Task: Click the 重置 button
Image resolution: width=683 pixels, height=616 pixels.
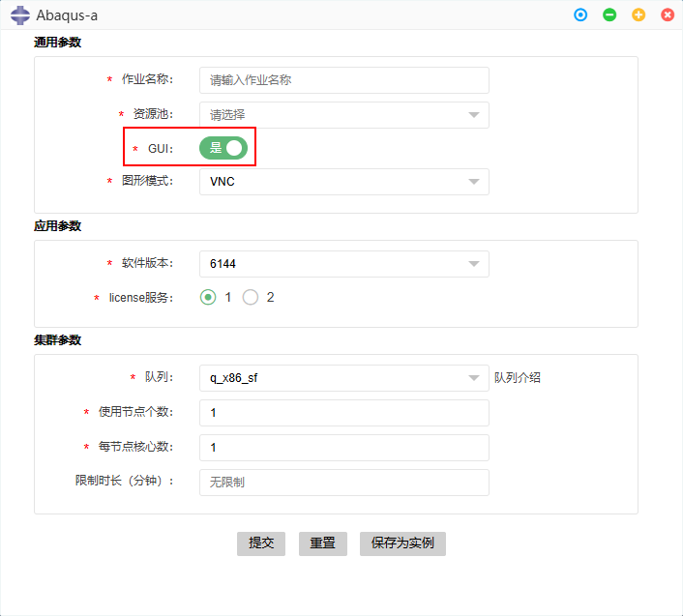Action: pyautogui.click(x=323, y=543)
